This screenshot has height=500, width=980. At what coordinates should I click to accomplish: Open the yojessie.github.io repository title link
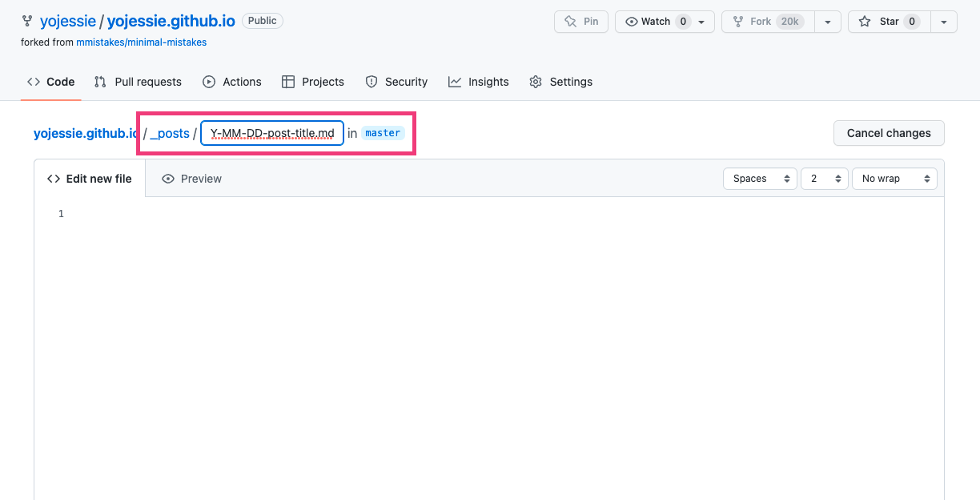point(171,22)
